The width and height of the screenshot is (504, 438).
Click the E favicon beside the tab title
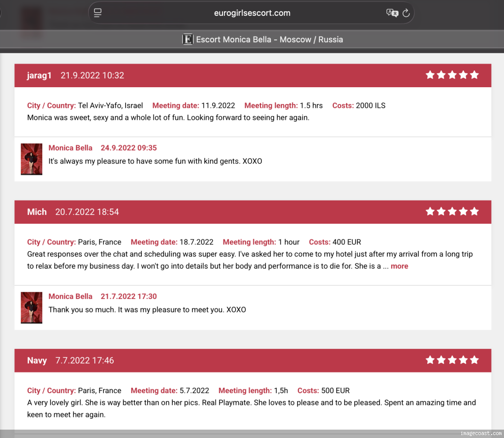(x=188, y=39)
